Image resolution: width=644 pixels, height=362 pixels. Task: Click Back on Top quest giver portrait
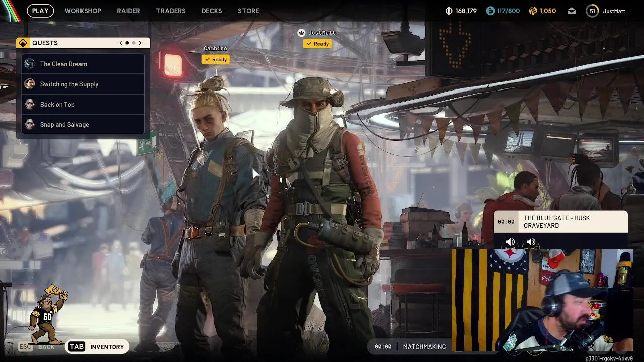click(x=30, y=104)
